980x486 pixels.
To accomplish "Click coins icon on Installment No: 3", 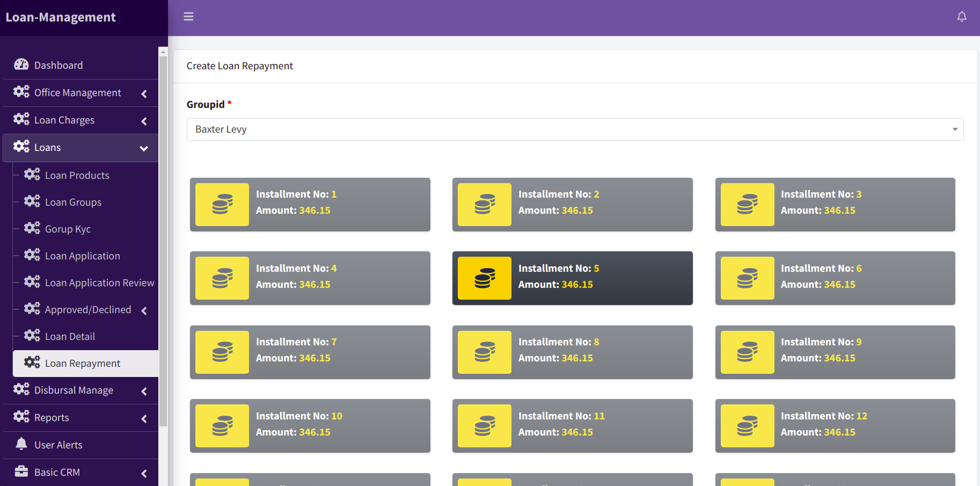I will (x=748, y=205).
